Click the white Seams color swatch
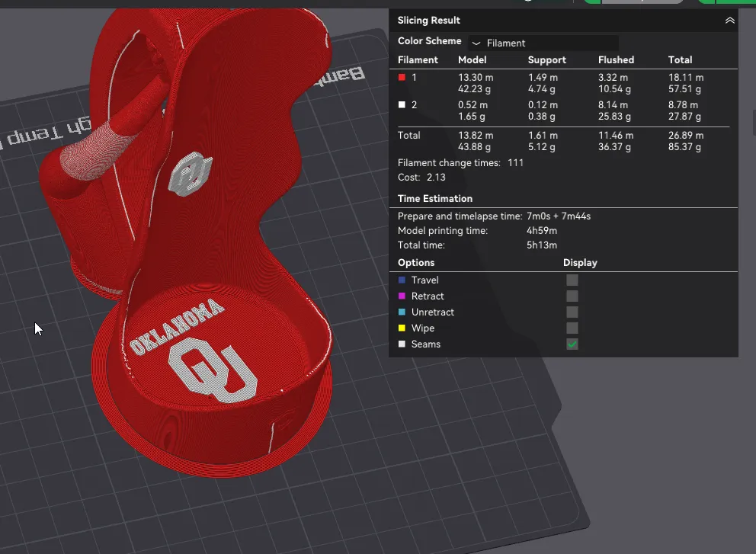Viewport: 756px width, 554px height. pos(402,344)
